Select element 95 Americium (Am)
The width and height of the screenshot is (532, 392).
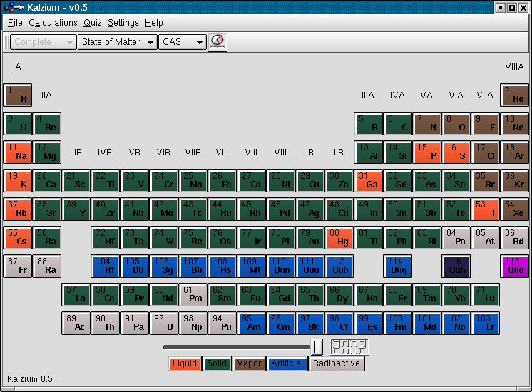coord(251,323)
